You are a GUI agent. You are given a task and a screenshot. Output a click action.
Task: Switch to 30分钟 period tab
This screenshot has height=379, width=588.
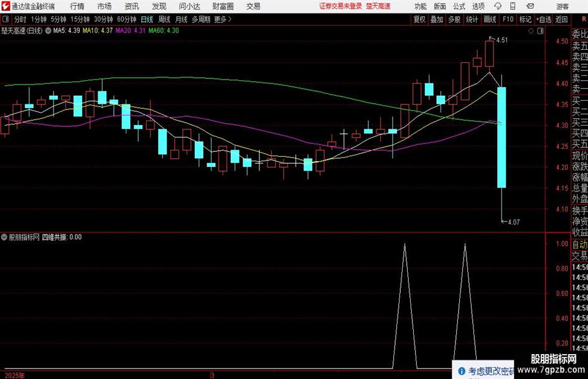103,19
